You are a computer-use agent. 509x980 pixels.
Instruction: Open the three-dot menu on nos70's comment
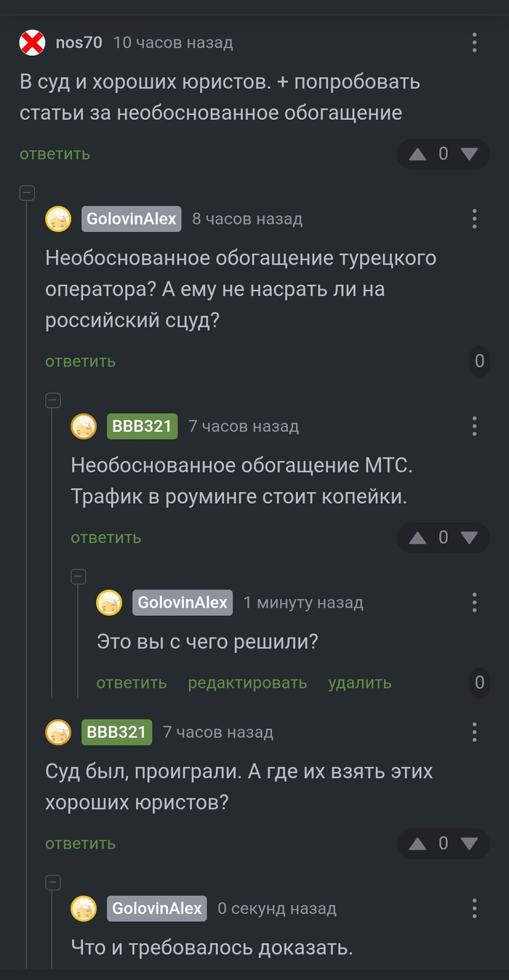click(476, 43)
